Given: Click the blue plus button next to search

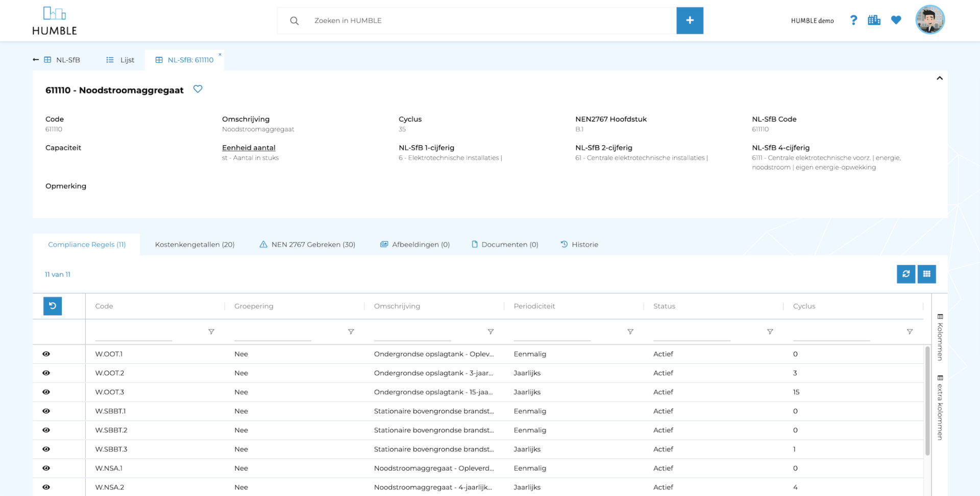Looking at the screenshot, I should pos(690,20).
